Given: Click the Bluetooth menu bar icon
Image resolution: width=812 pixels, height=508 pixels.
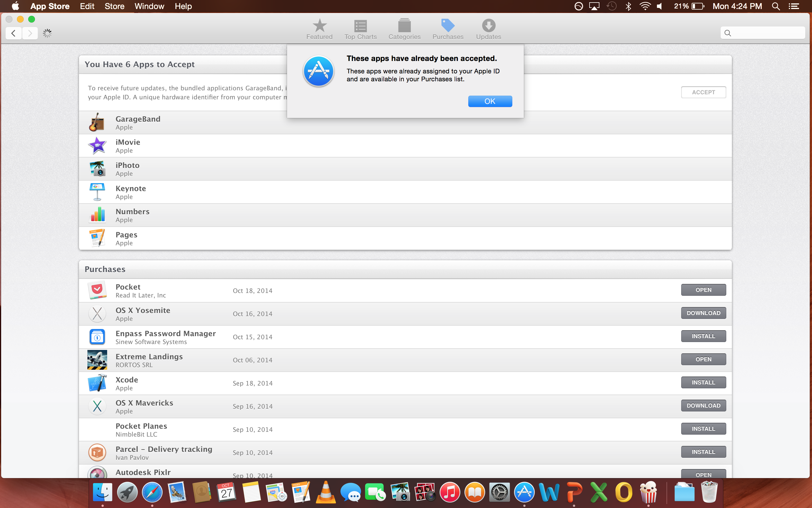Looking at the screenshot, I should coord(628,6).
